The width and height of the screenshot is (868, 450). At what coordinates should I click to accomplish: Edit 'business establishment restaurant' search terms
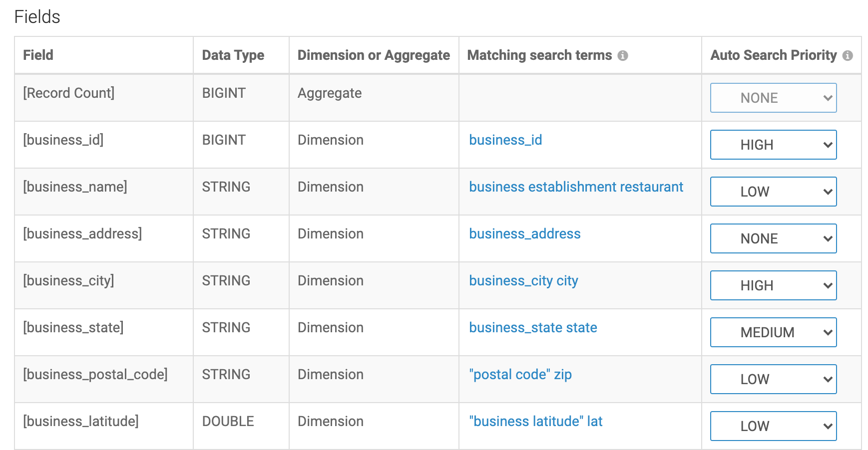click(x=576, y=187)
